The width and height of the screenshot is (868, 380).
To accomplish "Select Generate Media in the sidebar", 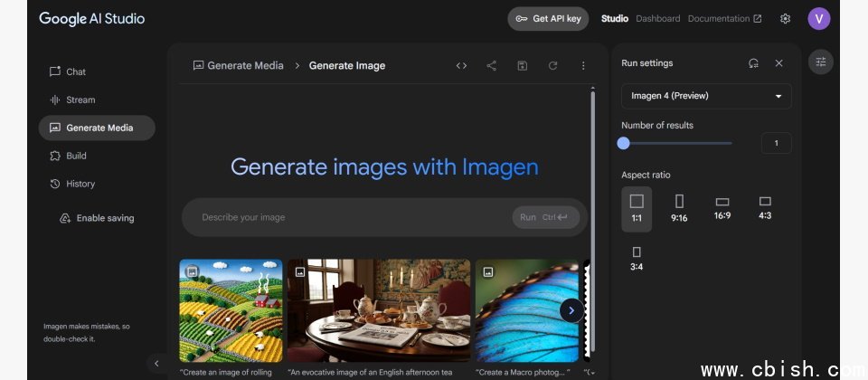I will click(x=97, y=128).
